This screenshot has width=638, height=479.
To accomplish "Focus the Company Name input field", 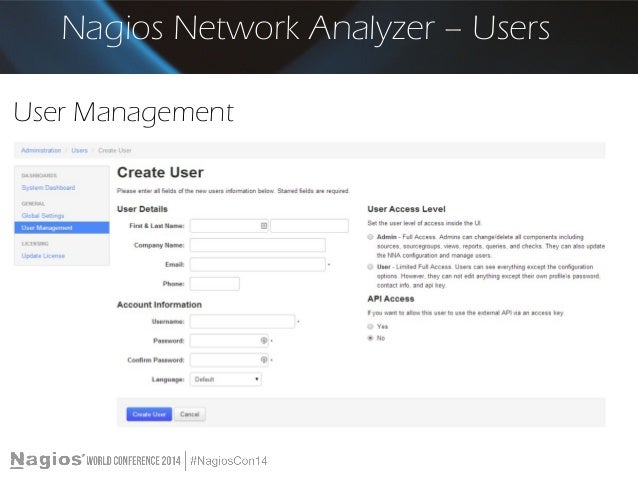I will click(258, 245).
